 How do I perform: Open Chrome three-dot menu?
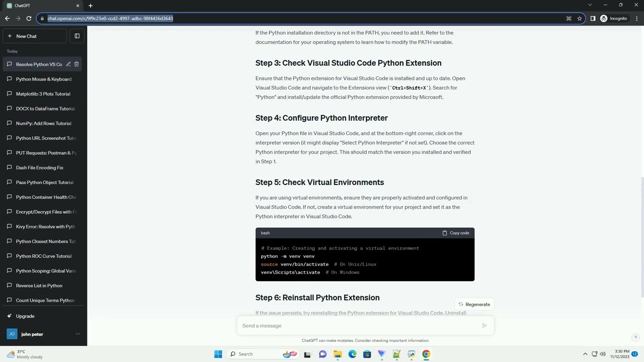(x=636, y=19)
